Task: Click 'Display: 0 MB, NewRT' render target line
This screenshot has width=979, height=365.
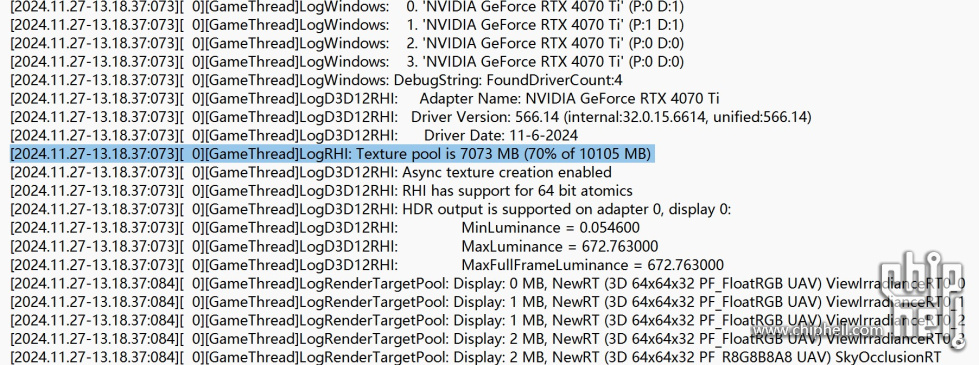Action: 487,283
